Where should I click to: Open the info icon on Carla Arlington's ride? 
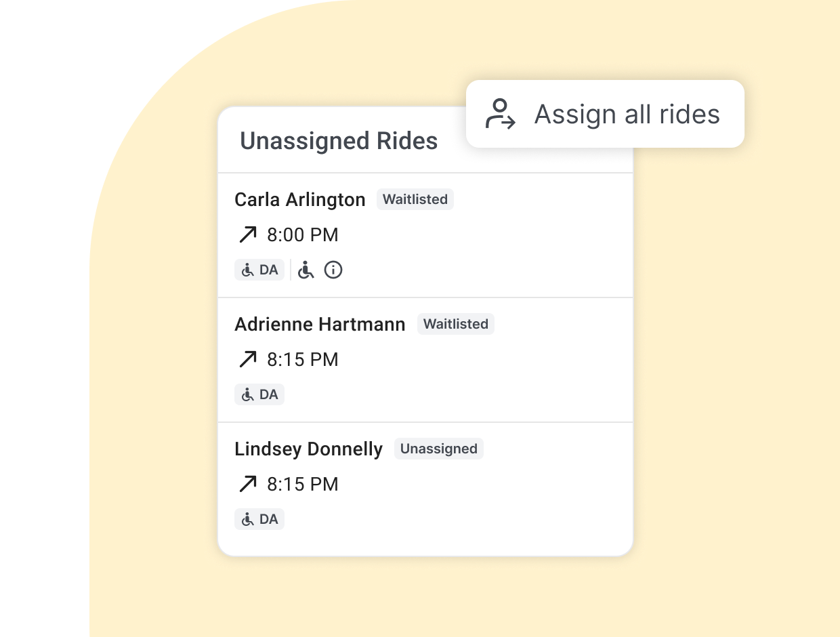pos(333,270)
